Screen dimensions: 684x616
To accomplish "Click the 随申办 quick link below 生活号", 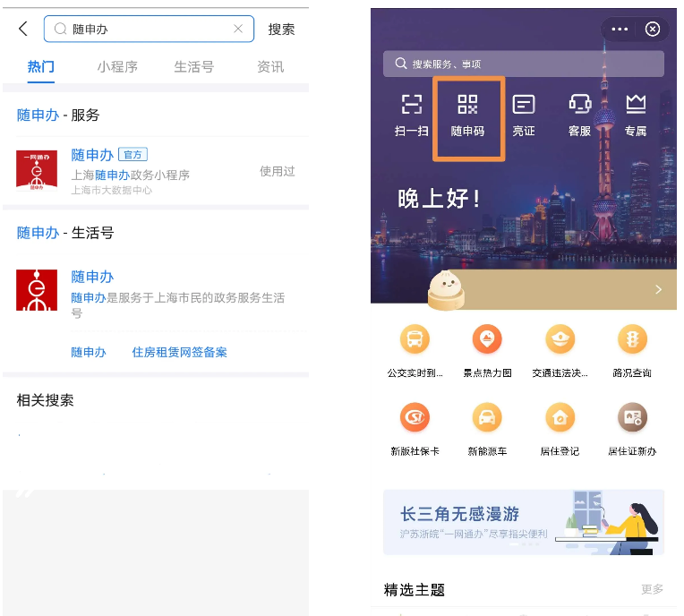I will click(x=89, y=352).
